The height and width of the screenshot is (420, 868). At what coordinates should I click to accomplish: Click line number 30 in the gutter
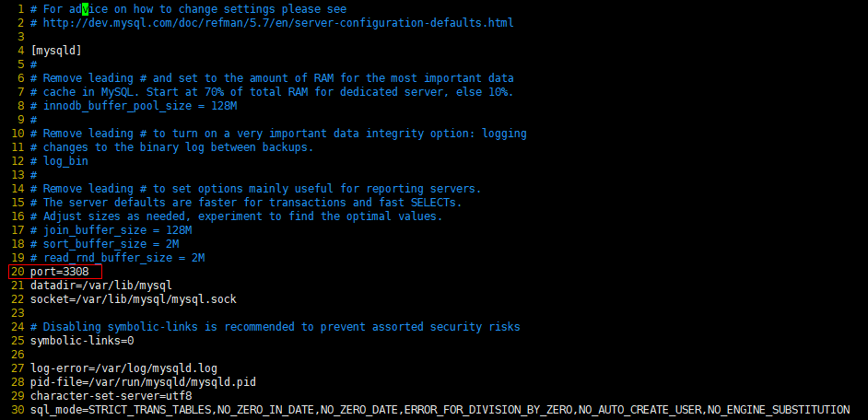click(18, 410)
